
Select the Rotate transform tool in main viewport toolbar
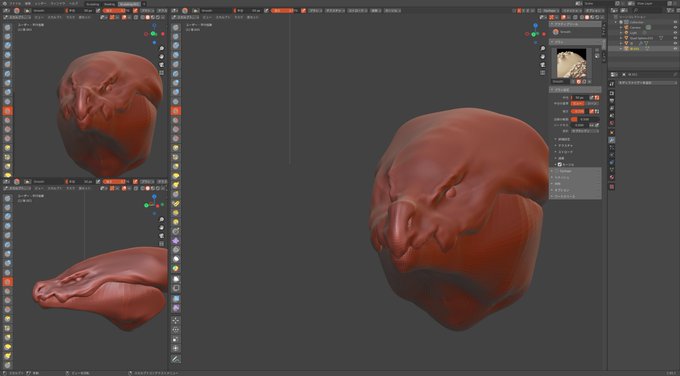tap(176, 330)
